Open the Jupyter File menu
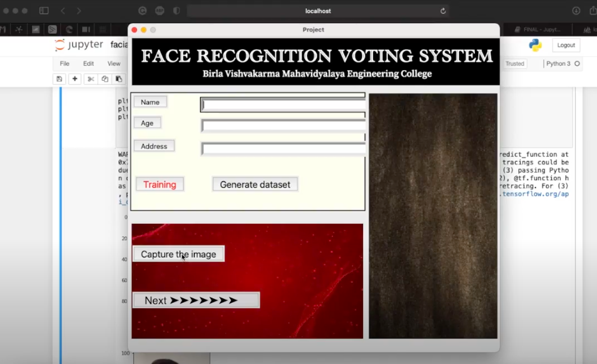The image size is (597, 364). pos(64,64)
